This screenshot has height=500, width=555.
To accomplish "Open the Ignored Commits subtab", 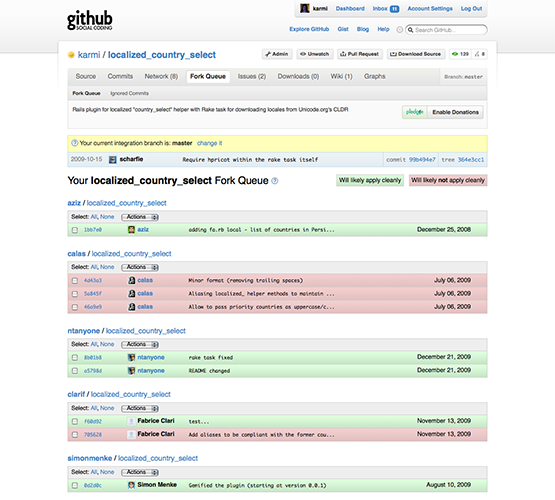I will tap(129, 93).
